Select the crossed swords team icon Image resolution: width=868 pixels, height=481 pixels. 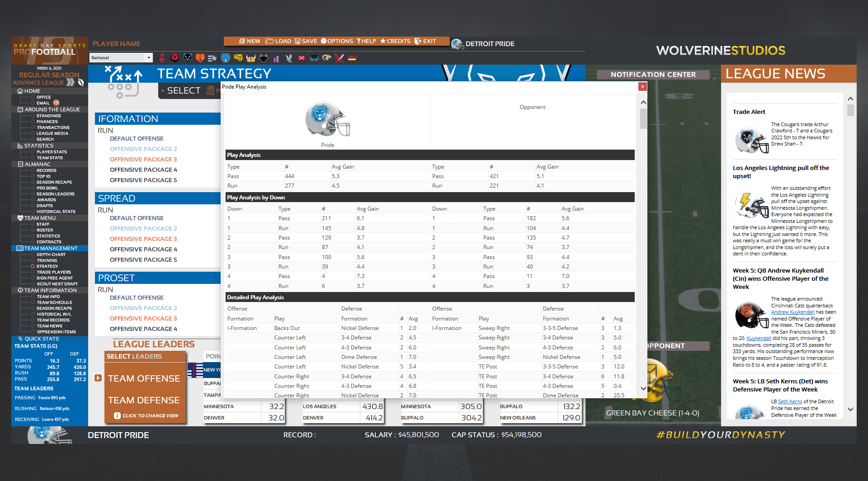[x=340, y=58]
